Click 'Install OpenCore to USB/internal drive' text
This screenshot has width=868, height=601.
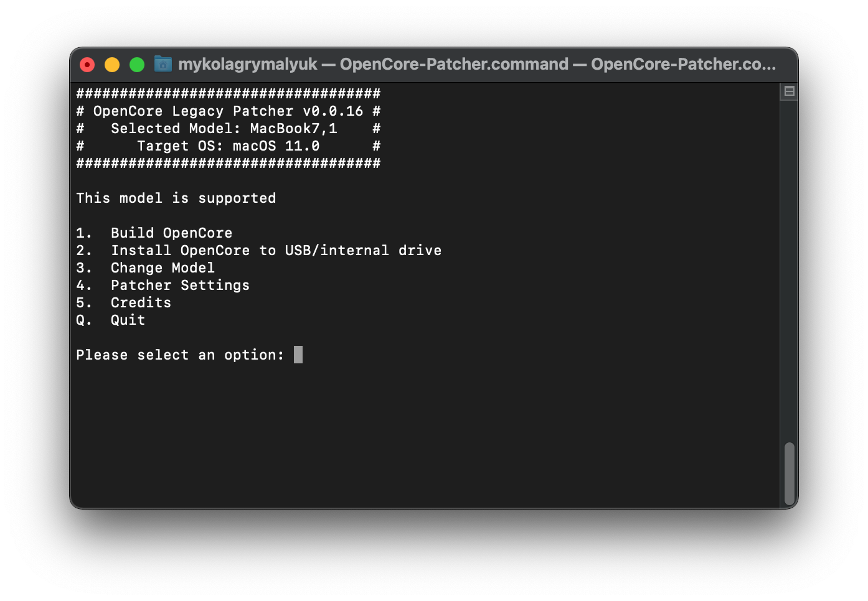coord(276,250)
